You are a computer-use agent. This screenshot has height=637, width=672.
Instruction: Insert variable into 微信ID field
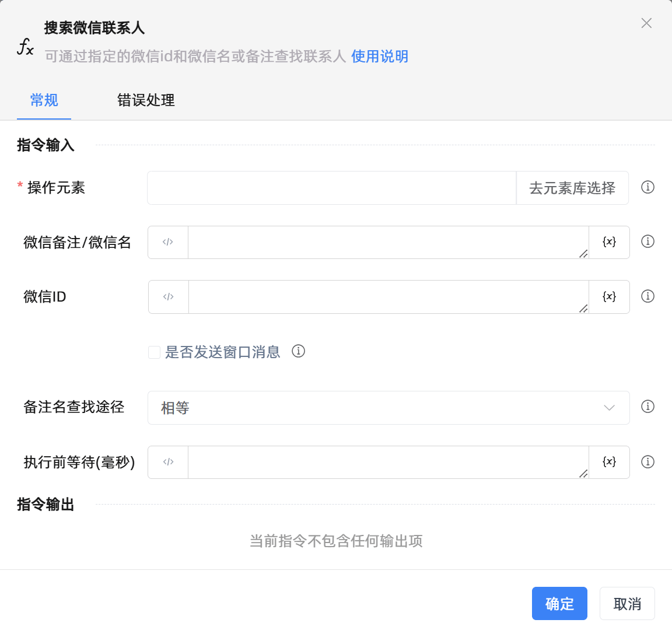tap(609, 297)
